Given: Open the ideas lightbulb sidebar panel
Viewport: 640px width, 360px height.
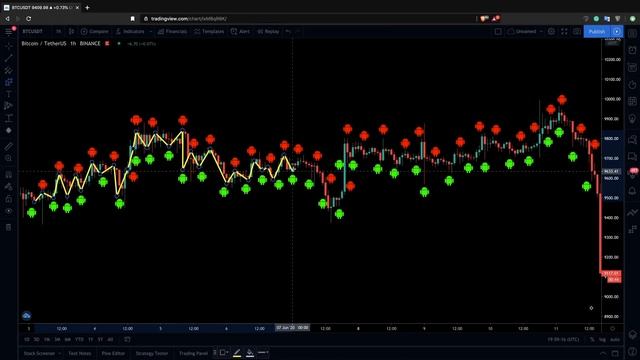Looking at the screenshot, I should click(632, 119).
